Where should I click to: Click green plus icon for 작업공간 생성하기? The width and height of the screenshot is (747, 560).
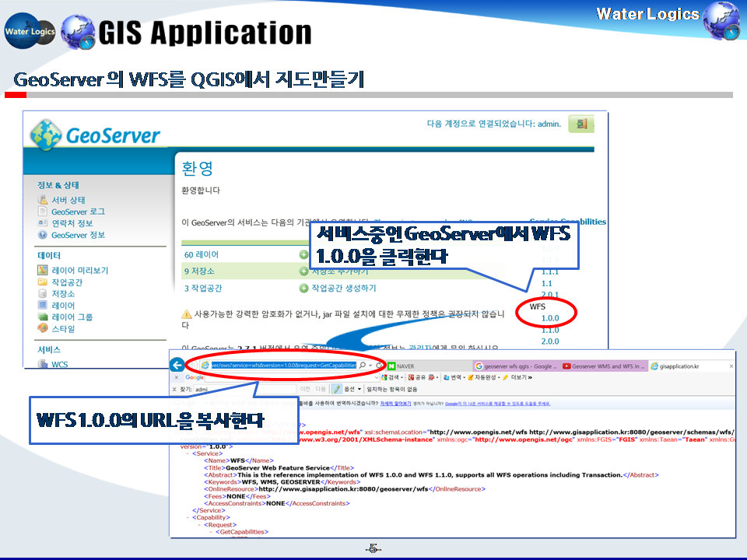(x=303, y=288)
